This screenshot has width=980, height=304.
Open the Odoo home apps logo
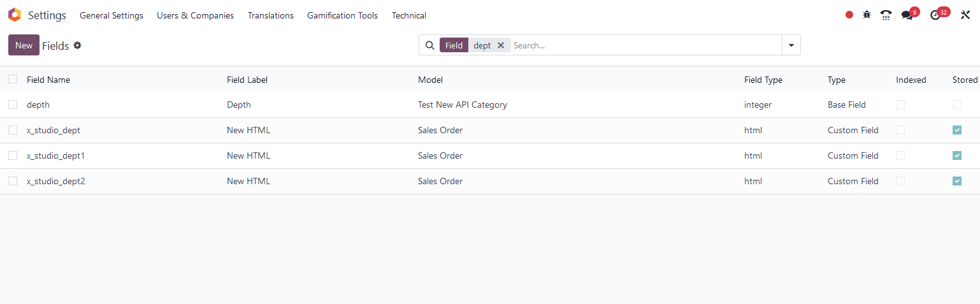coord(15,15)
